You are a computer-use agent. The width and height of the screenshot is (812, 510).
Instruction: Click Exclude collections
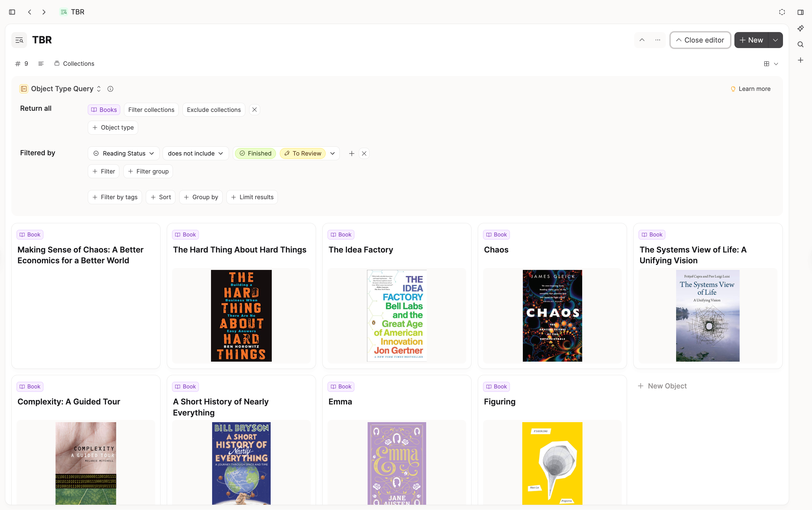click(214, 110)
